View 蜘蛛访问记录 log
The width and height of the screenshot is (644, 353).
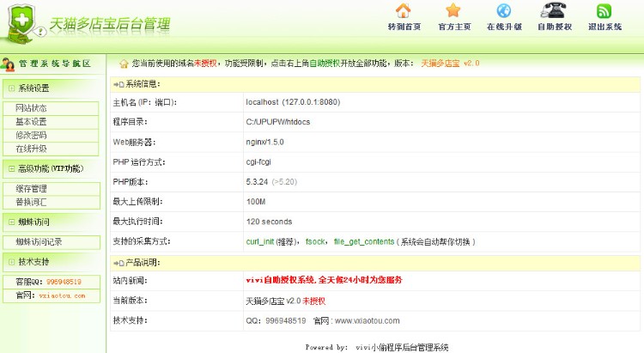point(39,242)
